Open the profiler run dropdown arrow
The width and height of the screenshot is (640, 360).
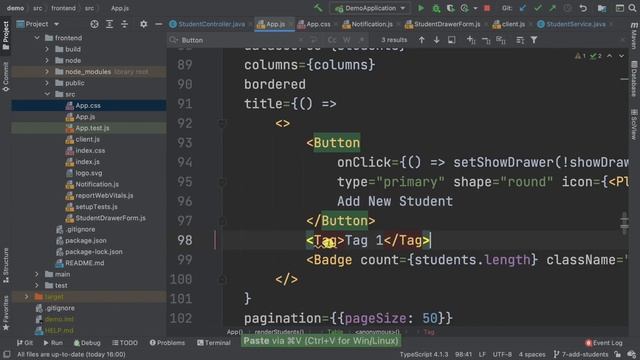tap(475, 8)
